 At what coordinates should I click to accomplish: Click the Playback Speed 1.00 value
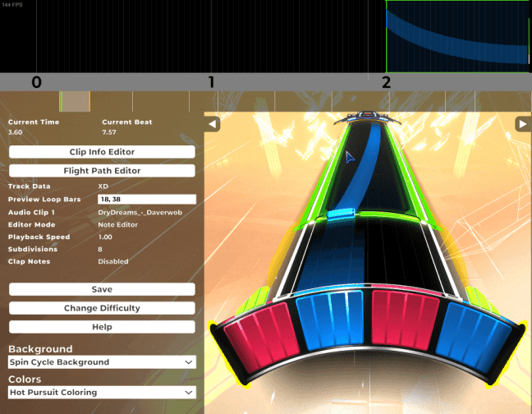[105, 237]
